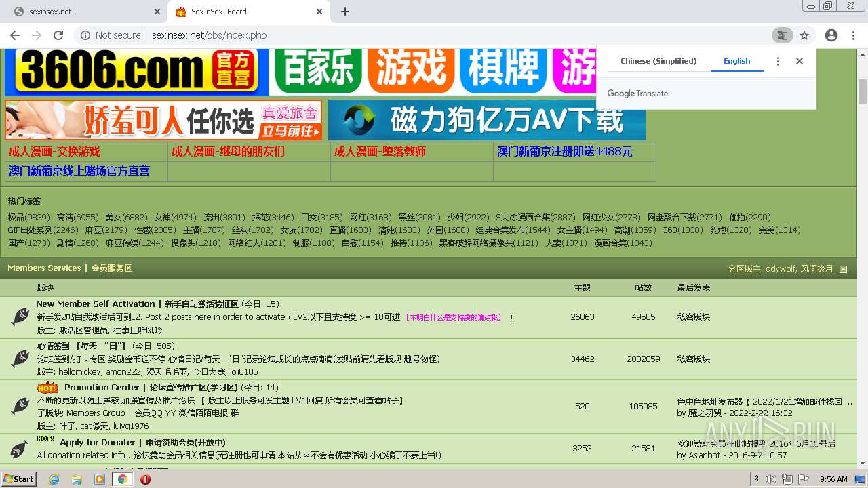Open File Explorer from taskbar

(77, 479)
